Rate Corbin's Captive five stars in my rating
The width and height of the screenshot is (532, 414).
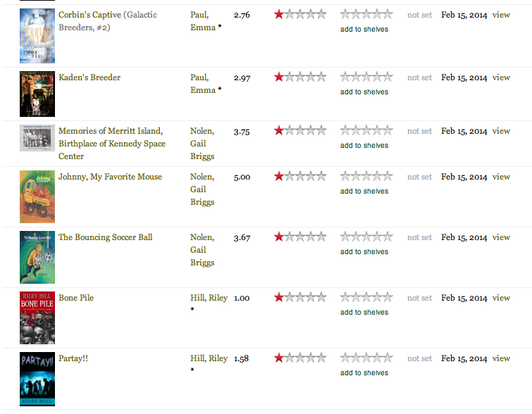tap(388, 14)
